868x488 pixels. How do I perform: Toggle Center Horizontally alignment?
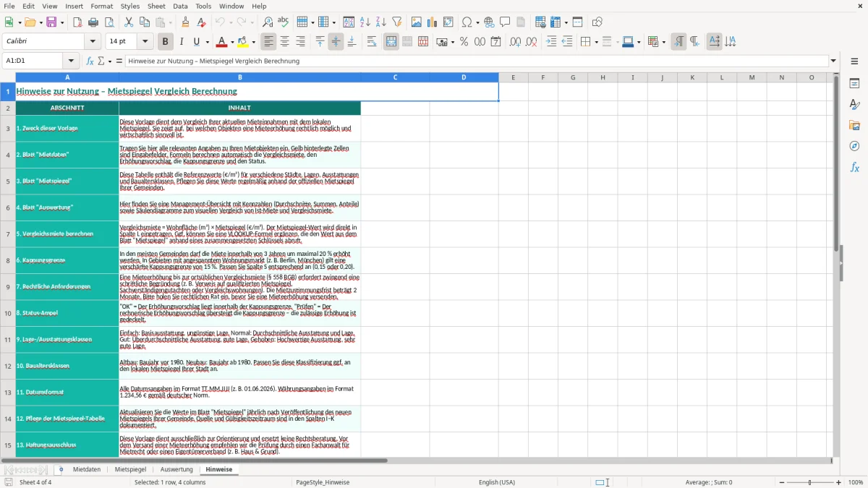point(285,42)
